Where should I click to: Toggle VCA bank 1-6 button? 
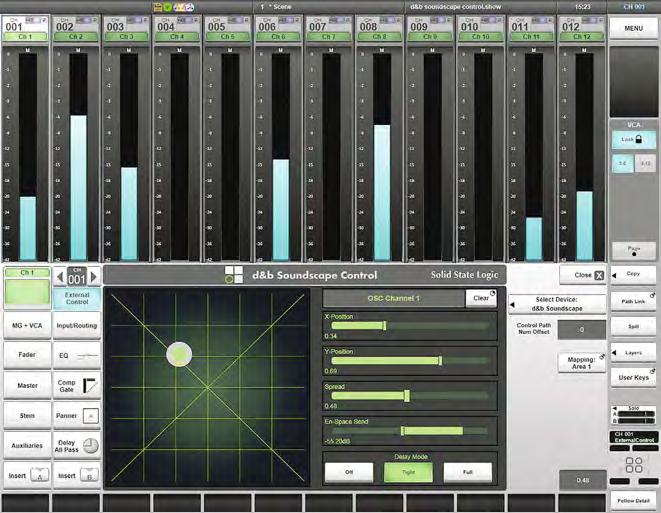point(623,163)
